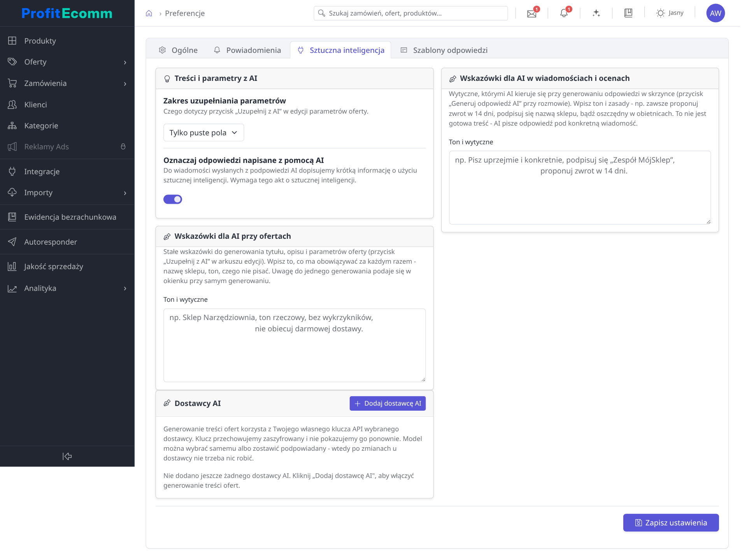Collapse the sidebar with arrow icon
This screenshot has height=560, width=747.
point(67,456)
